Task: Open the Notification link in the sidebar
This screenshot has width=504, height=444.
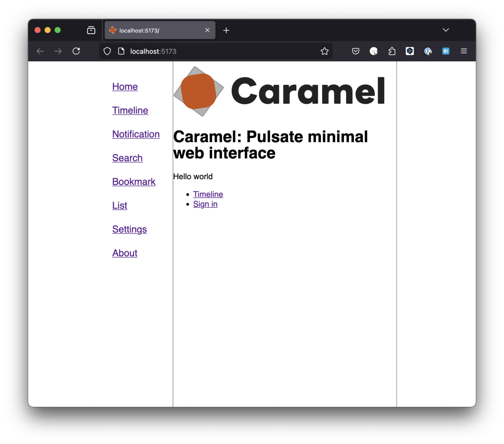Action: pyautogui.click(x=136, y=134)
